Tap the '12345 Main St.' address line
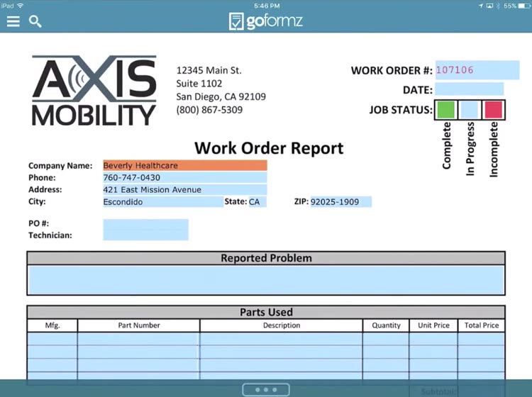 tap(209, 70)
